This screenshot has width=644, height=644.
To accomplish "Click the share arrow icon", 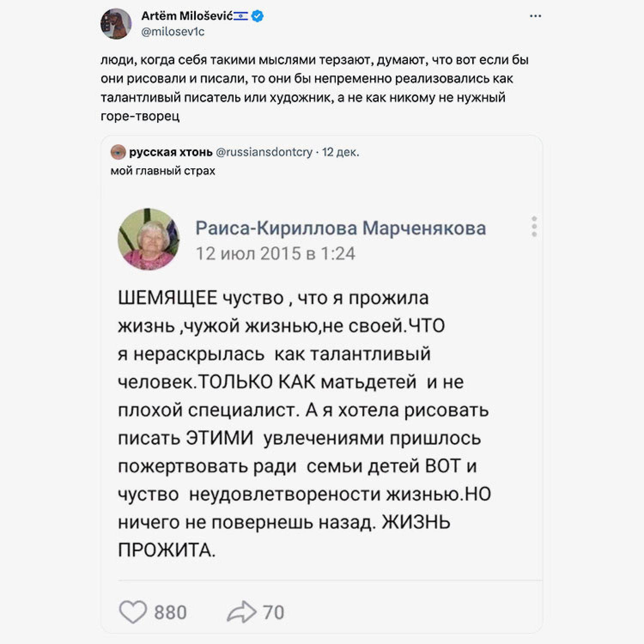I will 241,612.
